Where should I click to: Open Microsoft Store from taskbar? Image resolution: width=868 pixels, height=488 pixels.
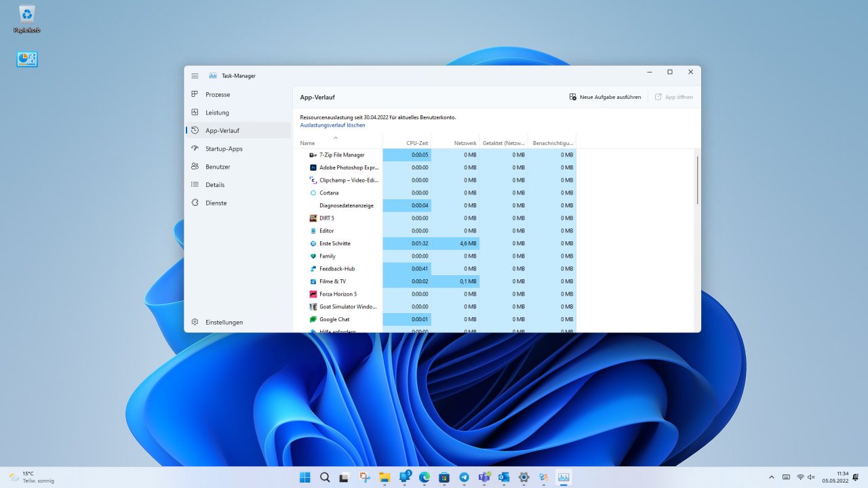[x=444, y=477]
